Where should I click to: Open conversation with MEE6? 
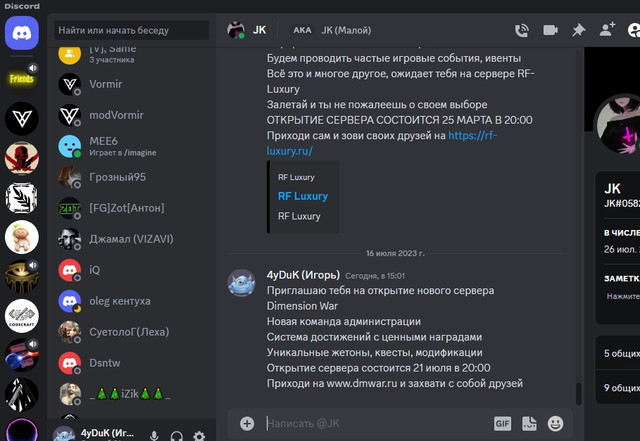coord(131,146)
